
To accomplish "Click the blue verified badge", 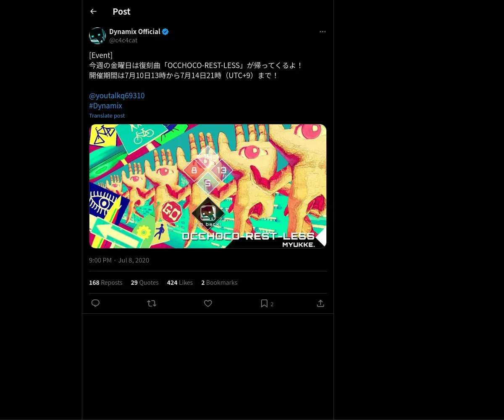I will [165, 31].
